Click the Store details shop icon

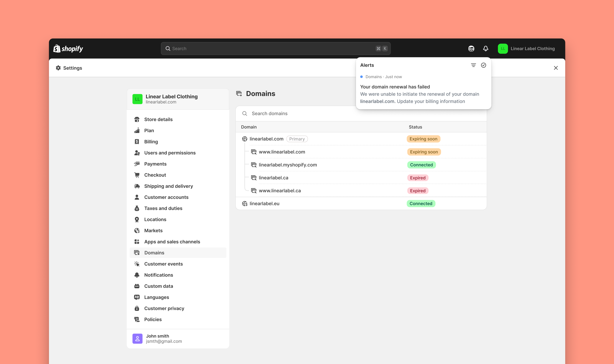(x=137, y=119)
